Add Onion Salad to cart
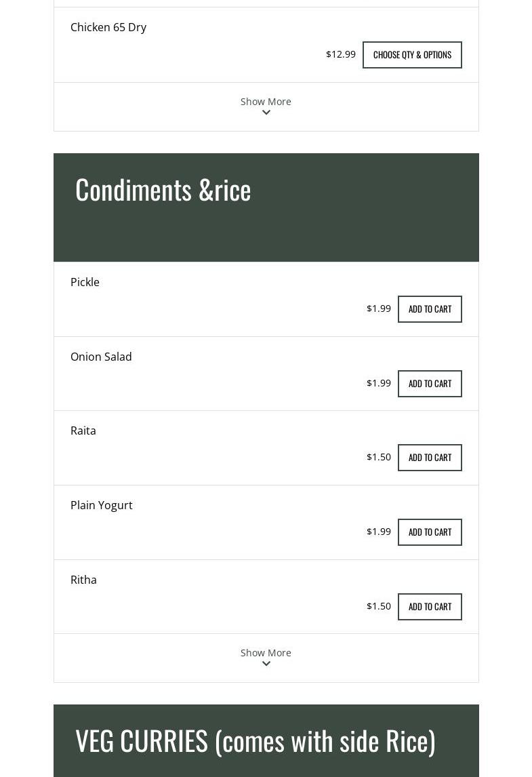The width and height of the screenshot is (532, 777). [x=430, y=384]
